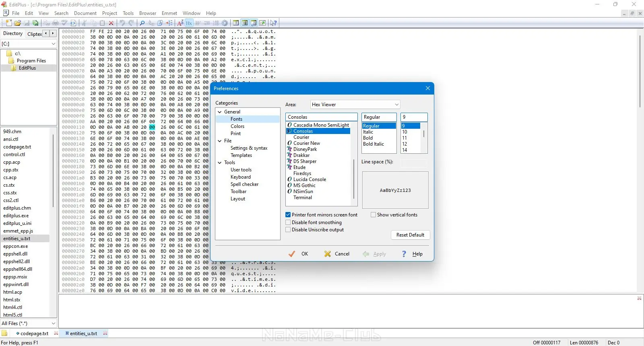The height and width of the screenshot is (346, 644).
Task: Open the All Files (*.*) filter dropdown
Action: click(x=29, y=323)
